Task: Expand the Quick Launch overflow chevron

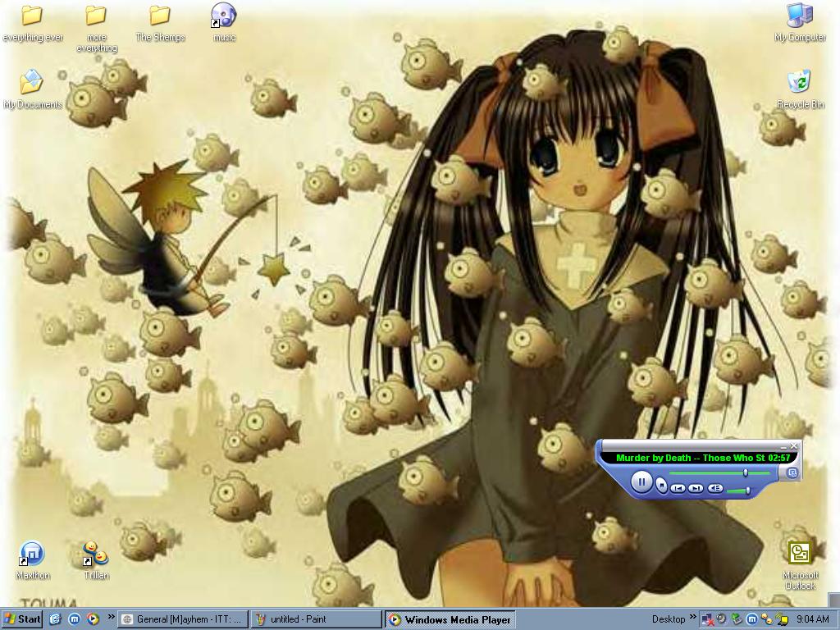Action: (111, 617)
